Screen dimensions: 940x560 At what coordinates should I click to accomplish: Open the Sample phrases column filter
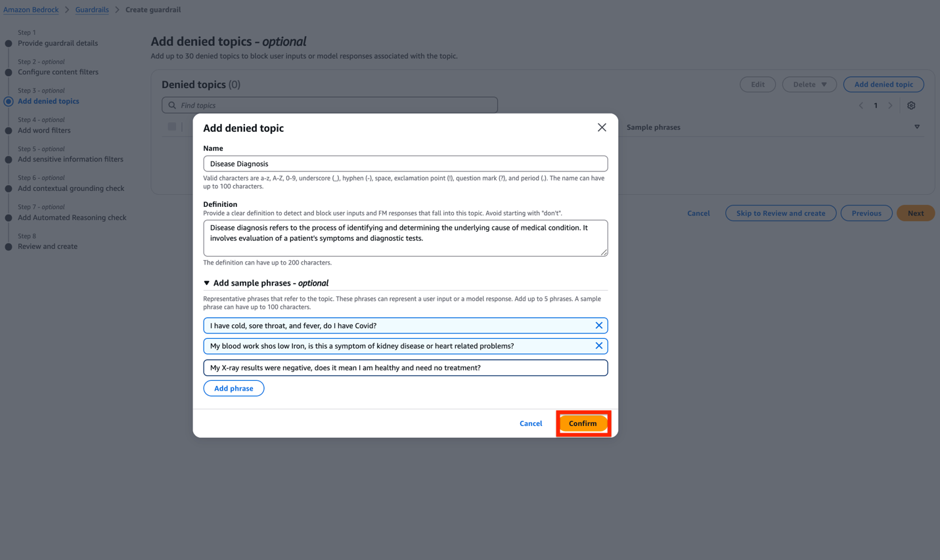(917, 127)
